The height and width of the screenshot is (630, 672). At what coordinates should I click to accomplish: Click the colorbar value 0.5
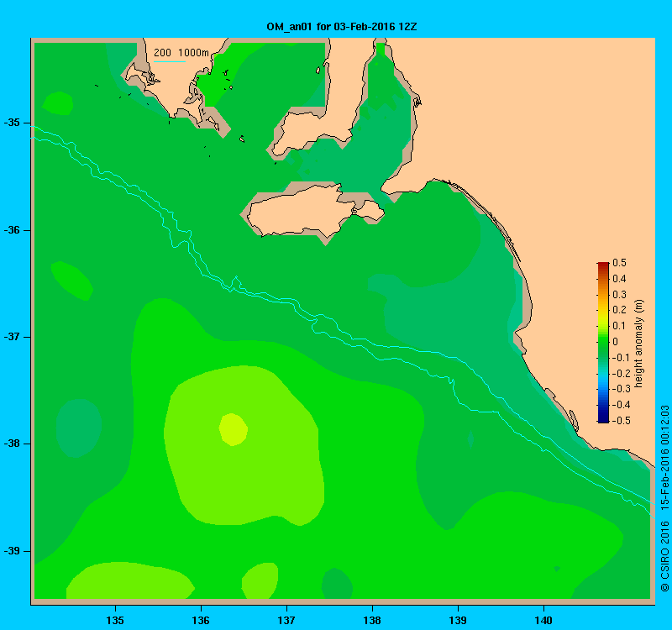619,263
